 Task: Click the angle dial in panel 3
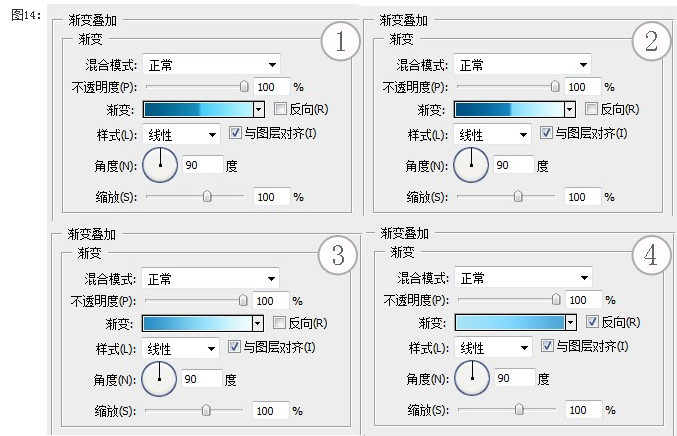[159, 378]
